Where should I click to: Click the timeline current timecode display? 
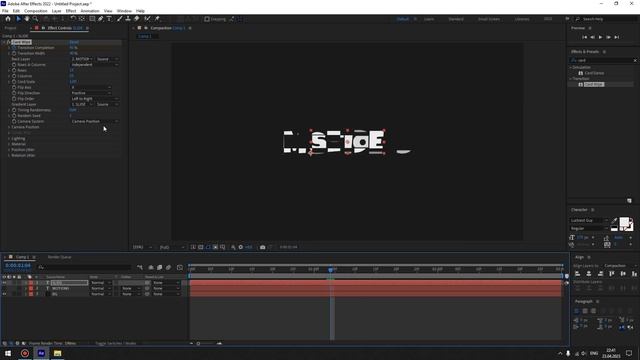coord(18,266)
